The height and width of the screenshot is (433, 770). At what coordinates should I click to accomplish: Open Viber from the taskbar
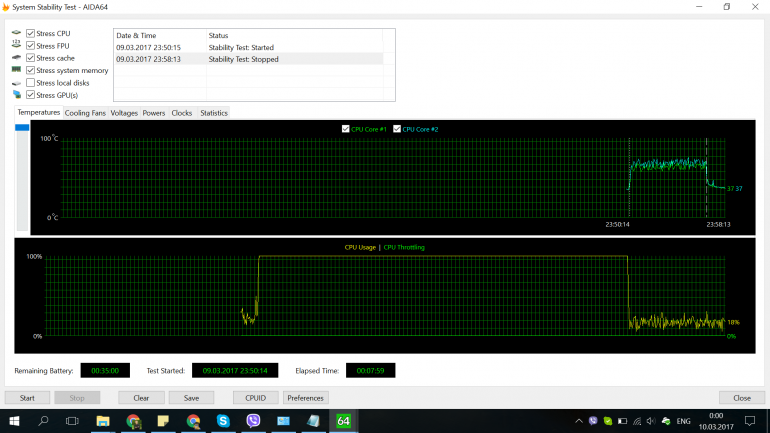coord(253,421)
